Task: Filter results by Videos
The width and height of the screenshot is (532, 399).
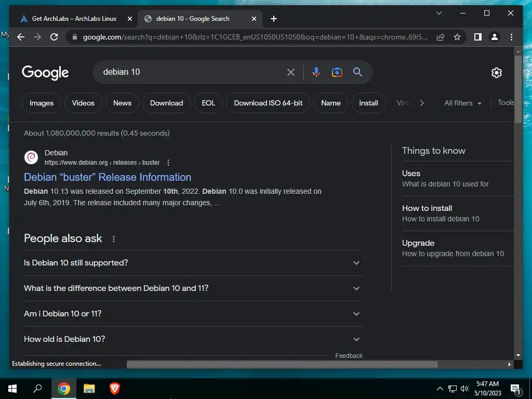Action: point(83,103)
